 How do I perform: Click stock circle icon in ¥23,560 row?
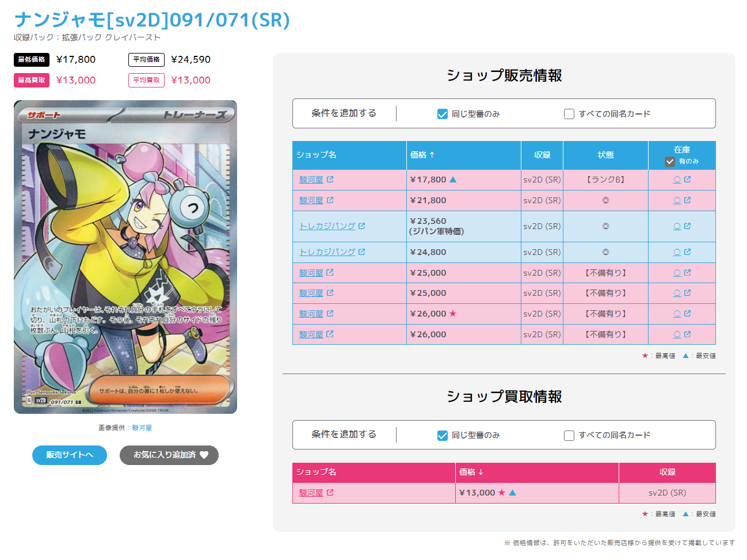677,226
